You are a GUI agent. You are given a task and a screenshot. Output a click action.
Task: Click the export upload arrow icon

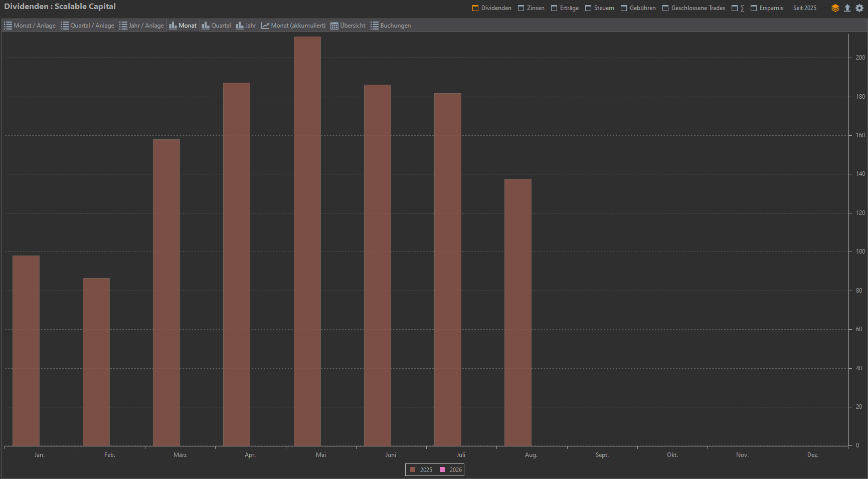tap(847, 8)
